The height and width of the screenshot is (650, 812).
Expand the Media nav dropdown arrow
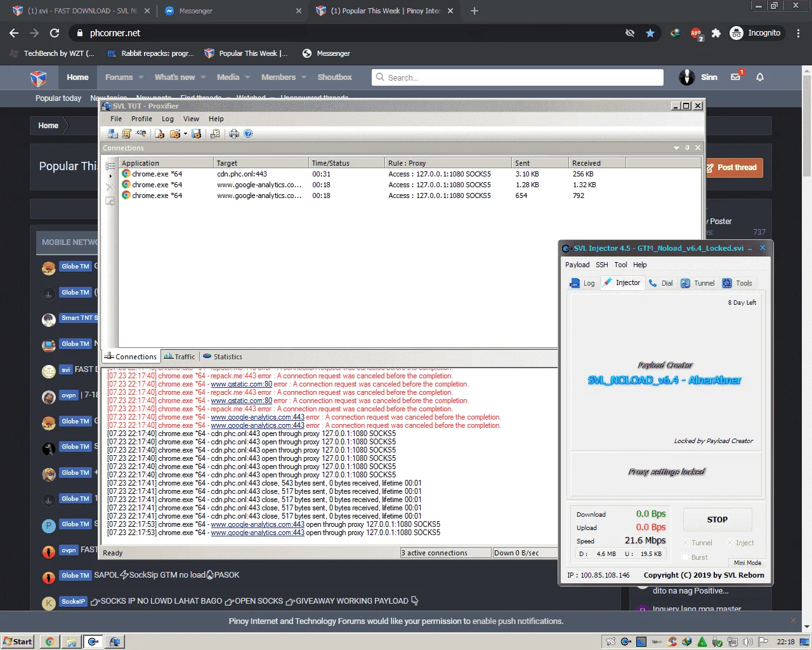(247, 77)
